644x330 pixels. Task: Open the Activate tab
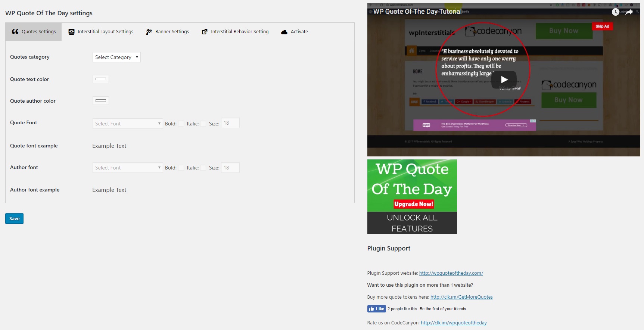pyautogui.click(x=295, y=32)
